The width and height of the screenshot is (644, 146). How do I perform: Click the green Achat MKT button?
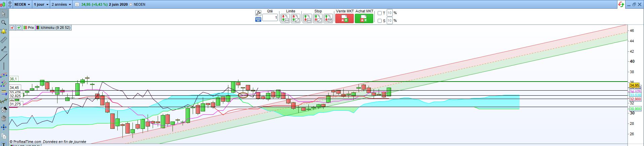364,18
